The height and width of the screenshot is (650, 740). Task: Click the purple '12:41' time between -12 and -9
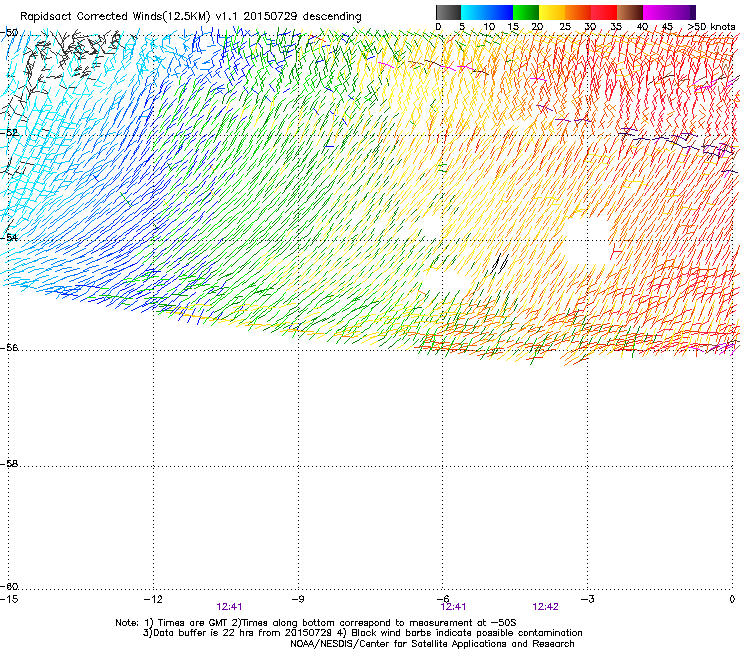click(x=229, y=607)
